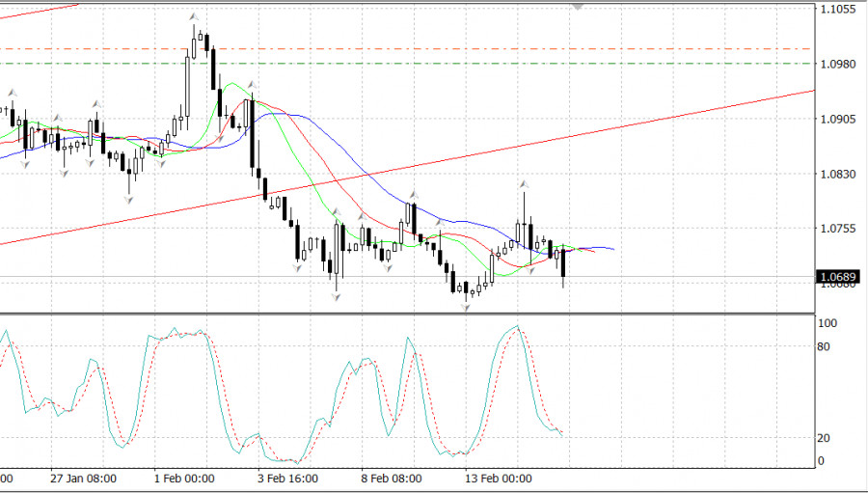Click the up fractal arrow above the 8 Feb high

point(412,194)
